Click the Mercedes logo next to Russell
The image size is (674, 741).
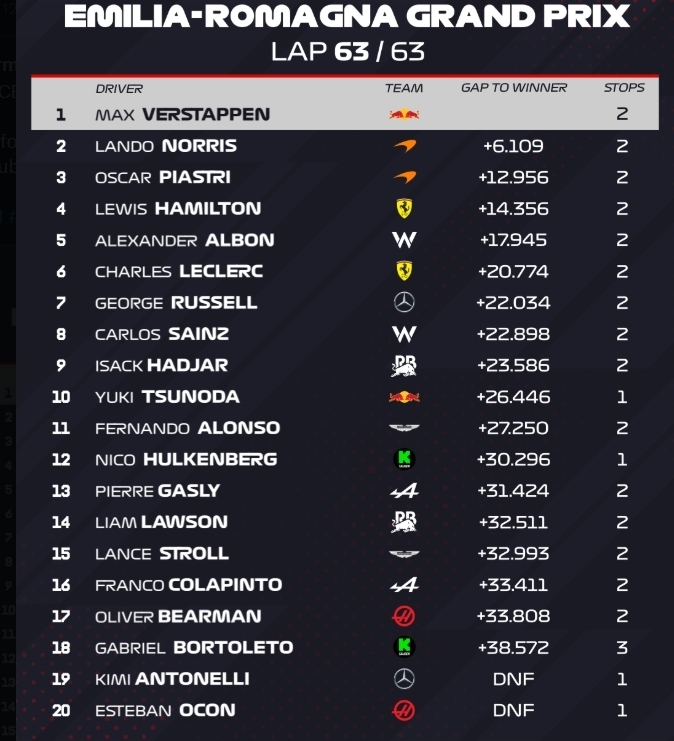click(x=404, y=302)
